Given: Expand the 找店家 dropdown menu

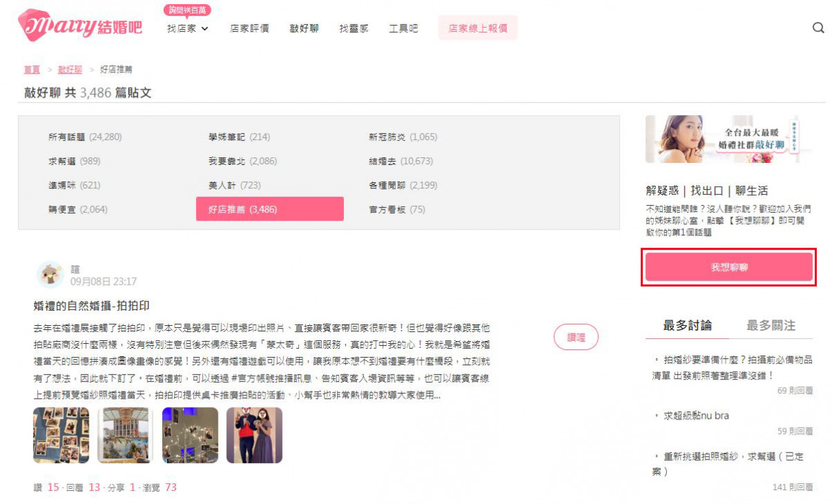Looking at the screenshot, I should [188, 28].
